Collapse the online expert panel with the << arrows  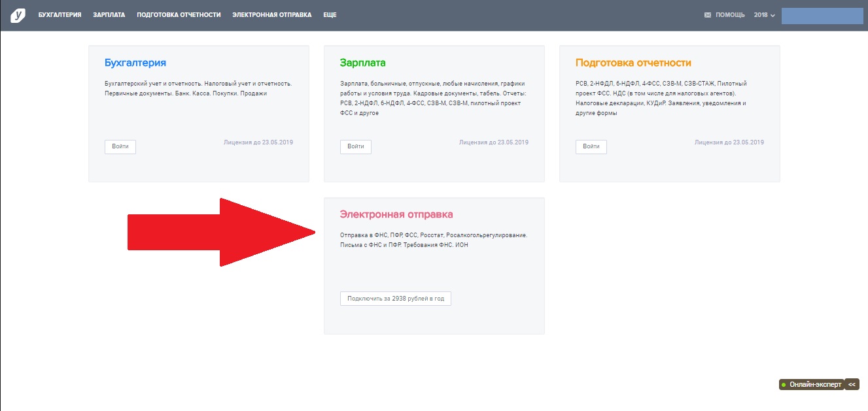[x=852, y=385]
